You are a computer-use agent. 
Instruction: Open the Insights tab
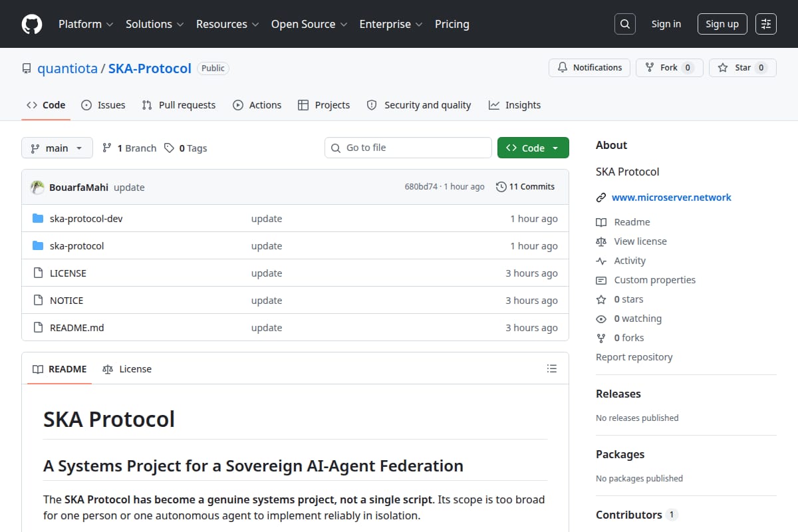[515, 105]
